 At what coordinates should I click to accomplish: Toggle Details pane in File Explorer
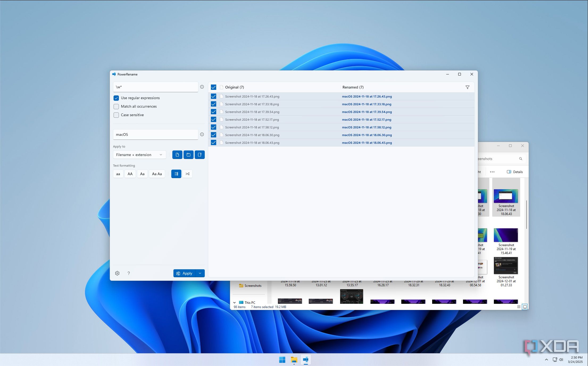click(x=515, y=172)
